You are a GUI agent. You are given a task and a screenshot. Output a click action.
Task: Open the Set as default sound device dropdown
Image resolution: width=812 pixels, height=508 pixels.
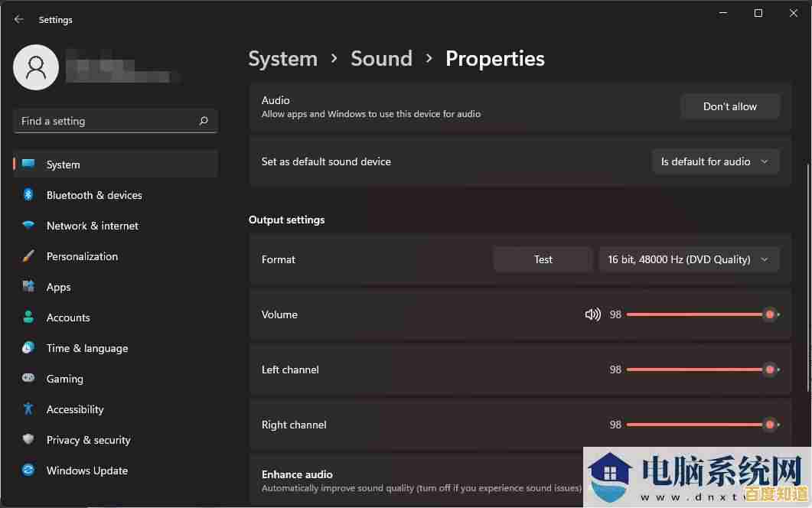point(715,161)
